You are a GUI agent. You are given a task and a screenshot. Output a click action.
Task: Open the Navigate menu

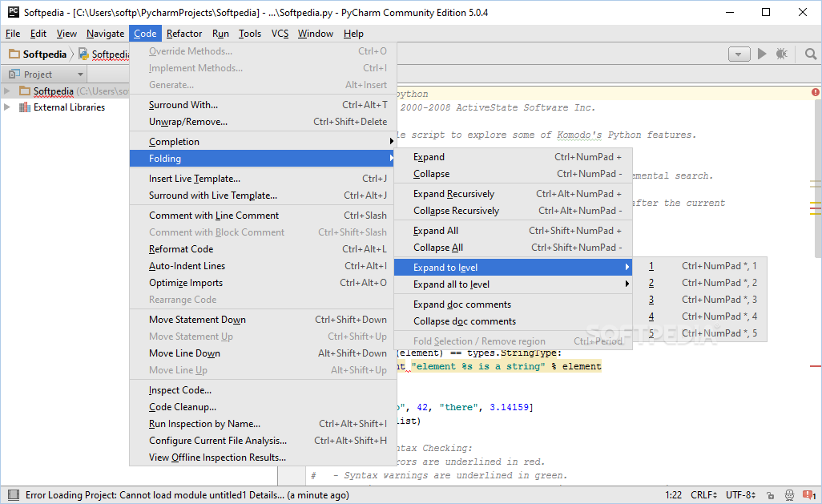point(106,34)
